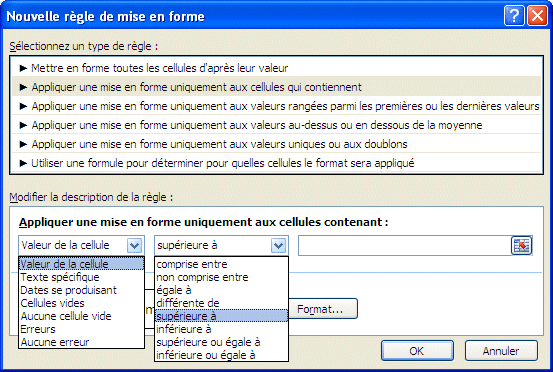Pick highlighted supérieure à in open list
The height and width of the screenshot is (372, 553).
point(221,316)
